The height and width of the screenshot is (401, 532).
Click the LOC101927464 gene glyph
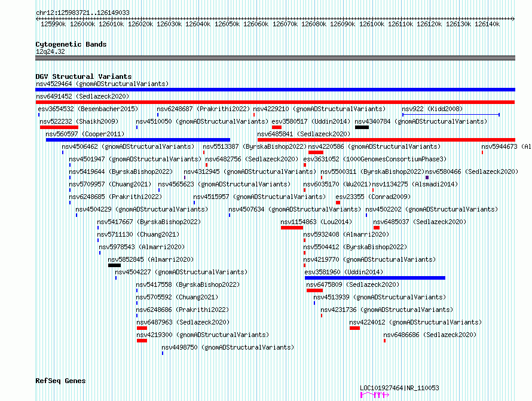375,395
